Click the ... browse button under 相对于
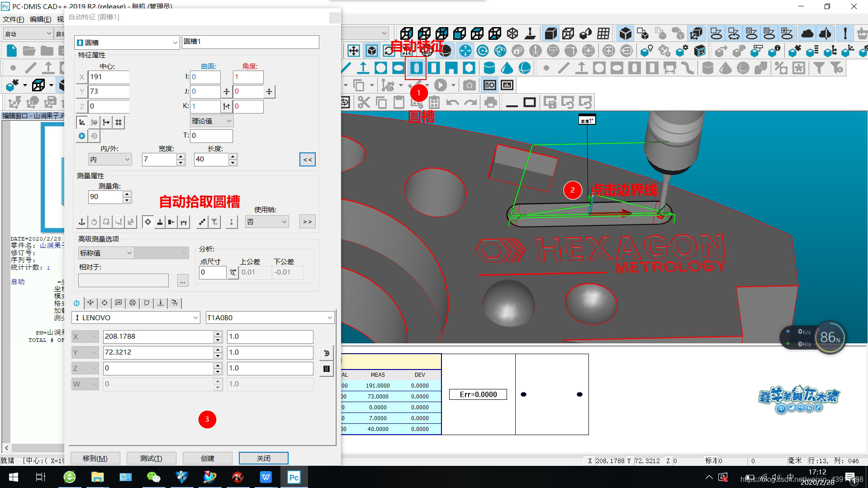Screen dimensions: 868x488 coord(183,281)
